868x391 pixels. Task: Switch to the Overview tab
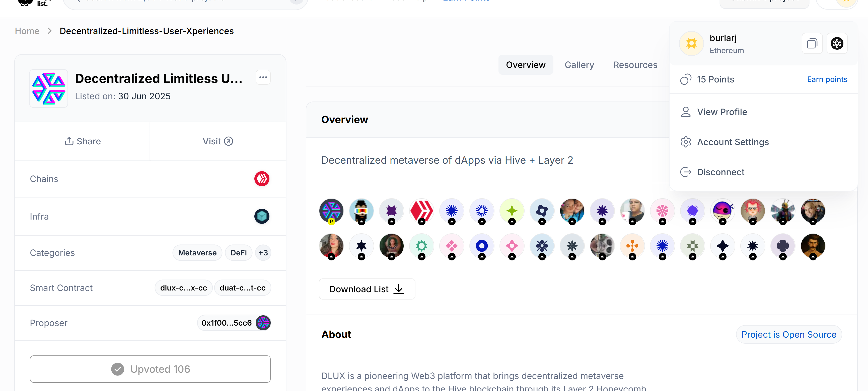[525, 65]
